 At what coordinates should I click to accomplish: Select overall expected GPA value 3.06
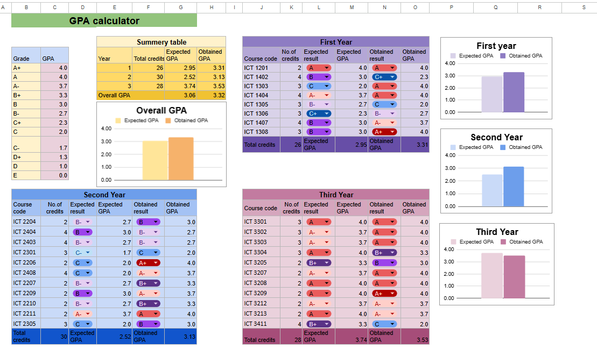[x=180, y=96]
